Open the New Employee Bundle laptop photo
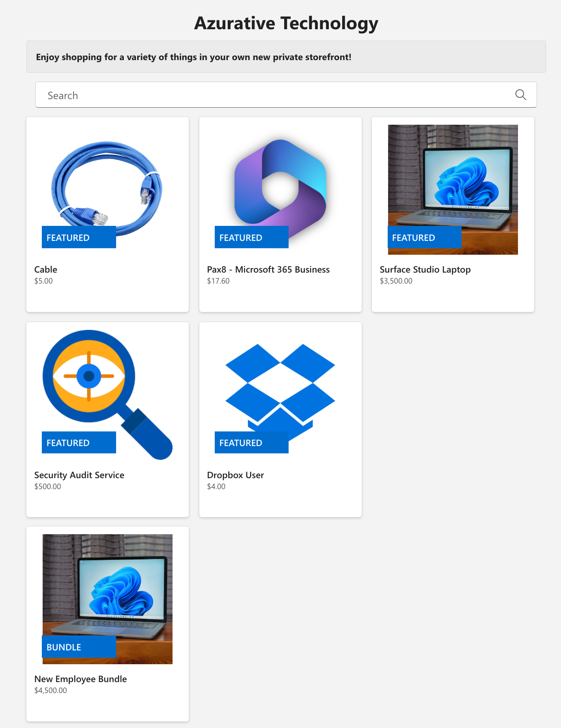Screen dimensions: 561x728 pyautogui.click(x=107, y=599)
